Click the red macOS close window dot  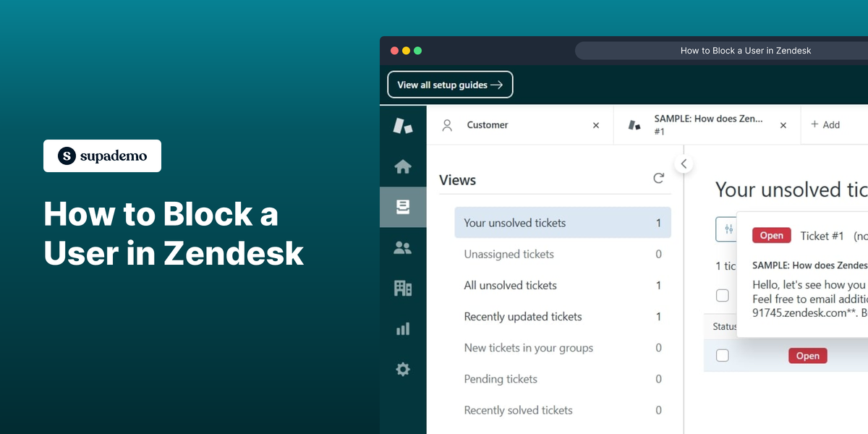pos(395,51)
